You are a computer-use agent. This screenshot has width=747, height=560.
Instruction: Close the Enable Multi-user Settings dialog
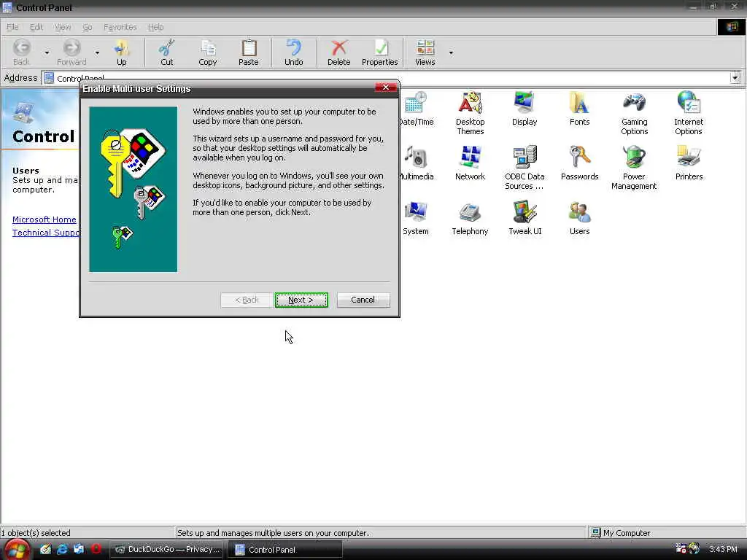(x=386, y=87)
